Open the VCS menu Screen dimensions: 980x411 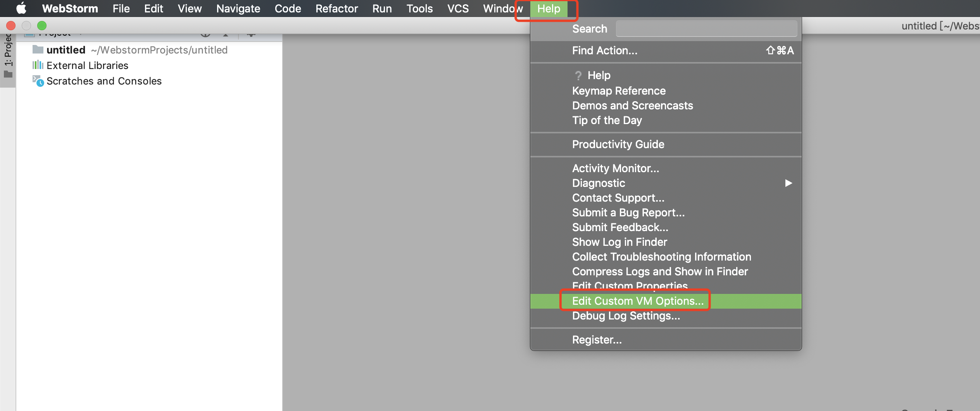click(x=458, y=8)
